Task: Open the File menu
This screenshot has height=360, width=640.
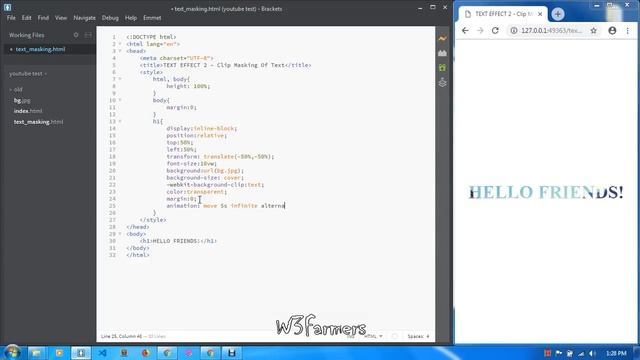Action: coord(11,18)
